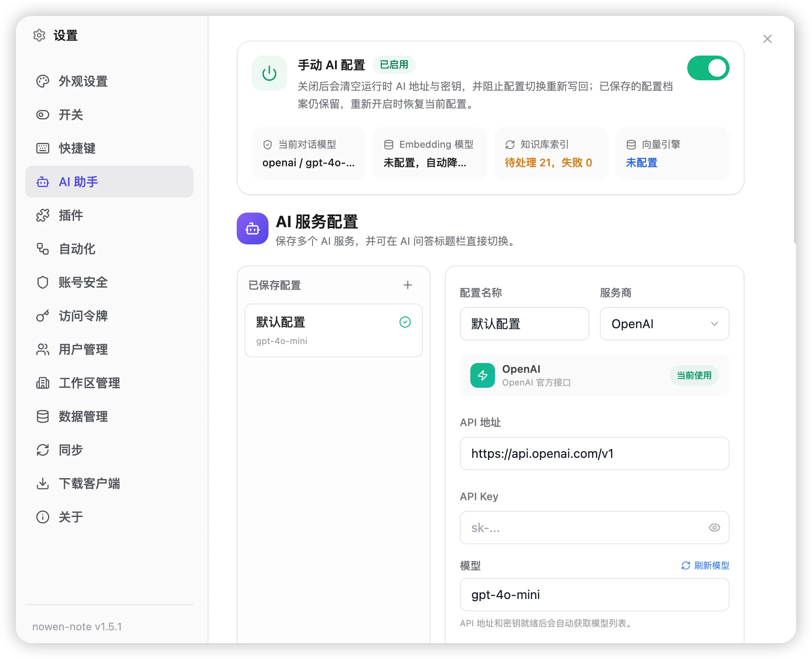Open the 插件 plugins section
Screen dimensions: 812x659
(x=109, y=215)
